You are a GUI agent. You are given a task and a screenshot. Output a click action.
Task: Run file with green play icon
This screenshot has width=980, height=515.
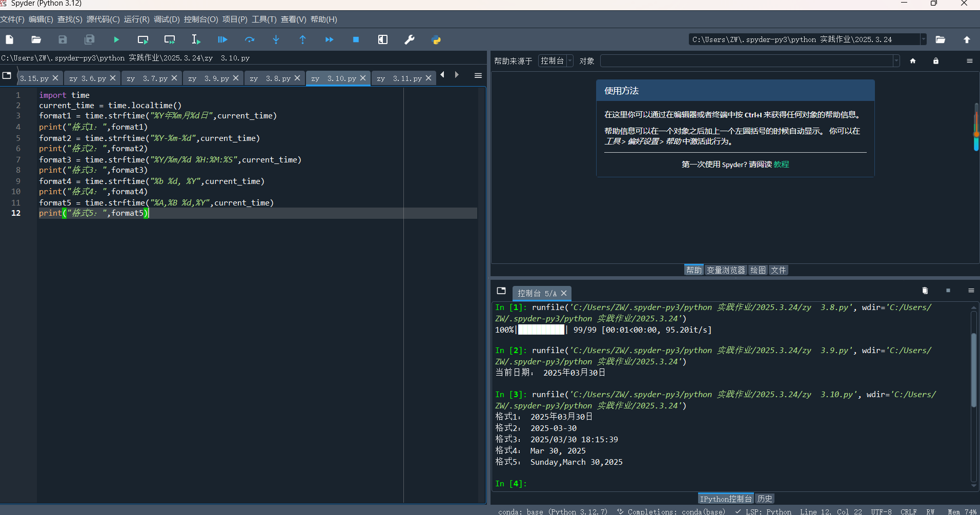point(116,39)
